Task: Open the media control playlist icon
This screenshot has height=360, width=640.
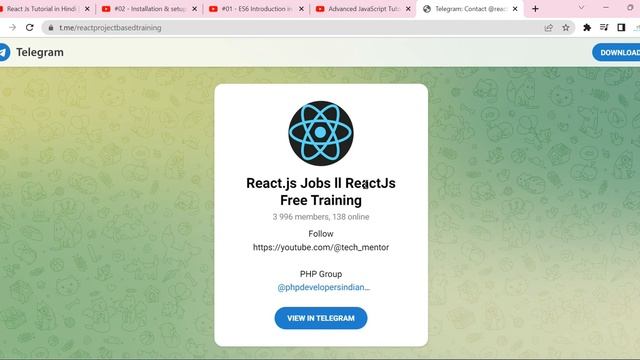Action: pyautogui.click(x=604, y=27)
